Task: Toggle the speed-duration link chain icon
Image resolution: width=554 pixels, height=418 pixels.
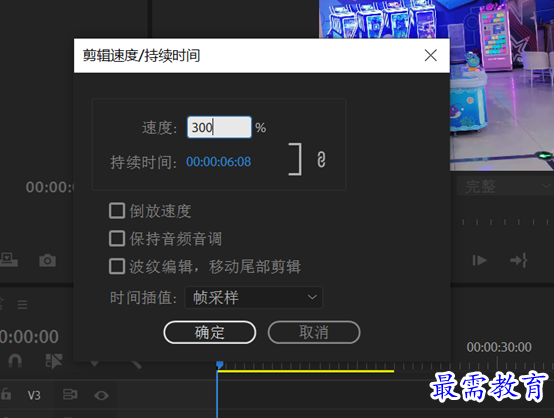Action: pos(321,159)
